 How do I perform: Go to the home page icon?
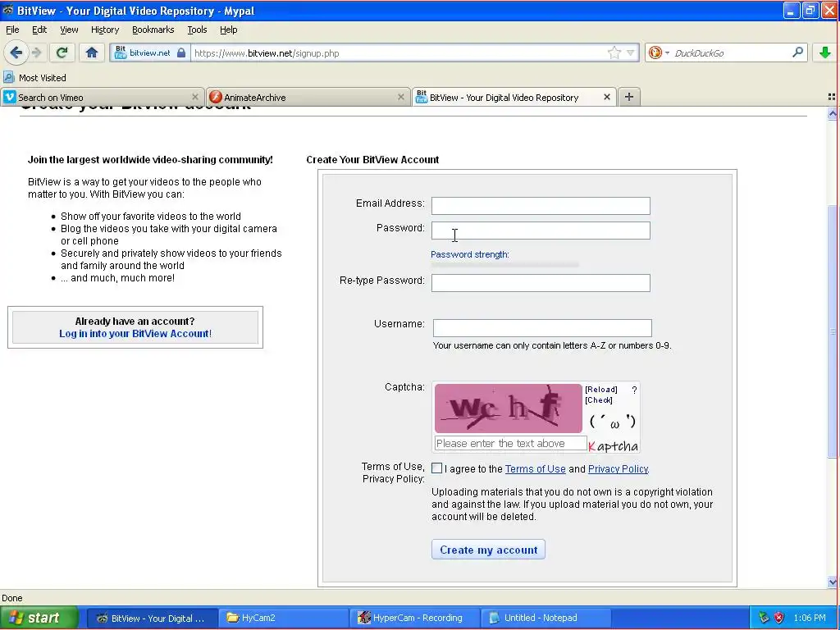click(x=92, y=52)
